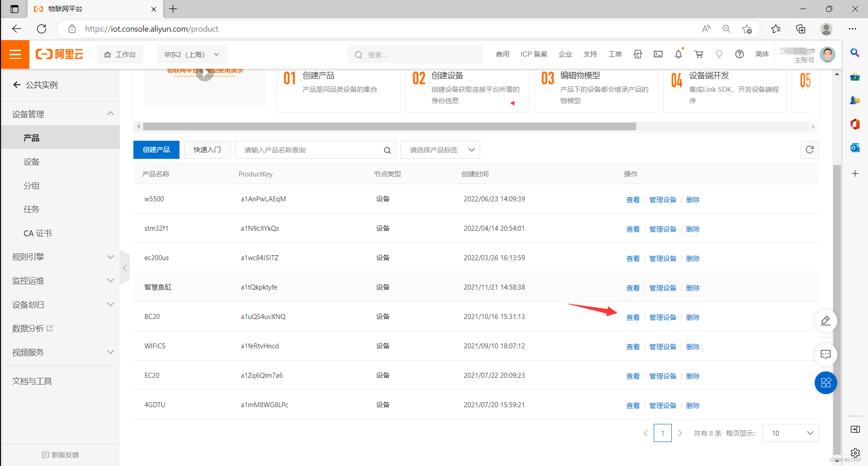868x466 pixels.
Task: Collapse the left sidebar with the arrow handle
Action: (125, 268)
